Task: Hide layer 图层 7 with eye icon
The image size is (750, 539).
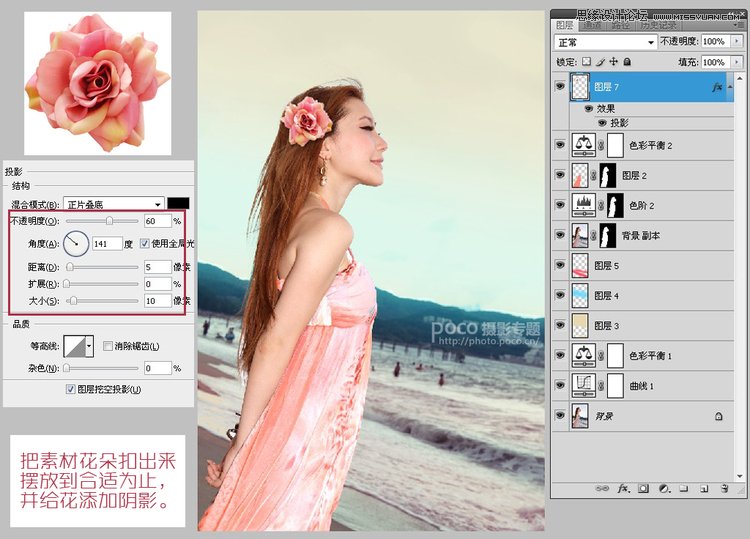Action: tap(559, 88)
